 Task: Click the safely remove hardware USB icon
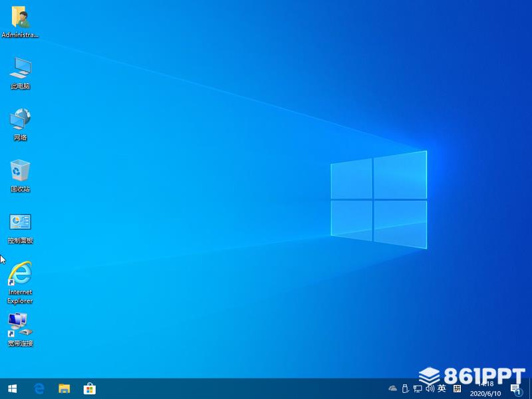point(405,388)
